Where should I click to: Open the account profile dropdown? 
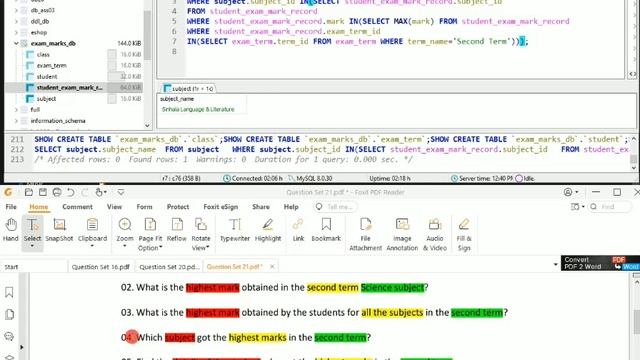click(x=571, y=192)
